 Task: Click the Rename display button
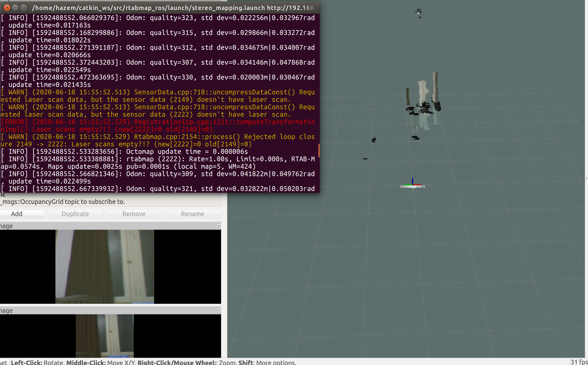pos(192,214)
